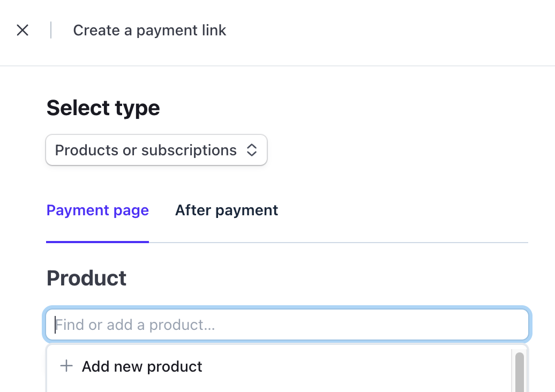Click Add new product in the suggestions list
The height and width of the screenshot is (392, 555).
pyautogui.click(x=141, y=366)
